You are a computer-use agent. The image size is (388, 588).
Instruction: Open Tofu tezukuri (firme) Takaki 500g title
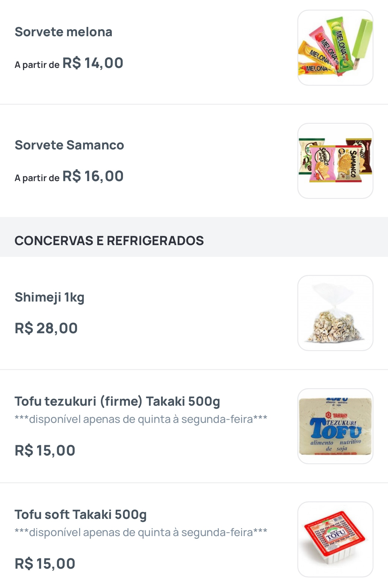117,401
